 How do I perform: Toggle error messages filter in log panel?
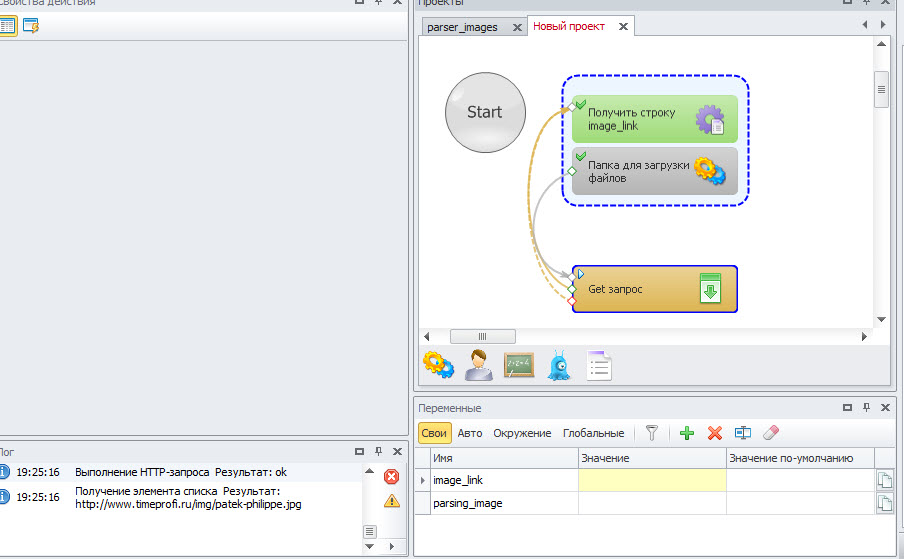coord(391,477)
